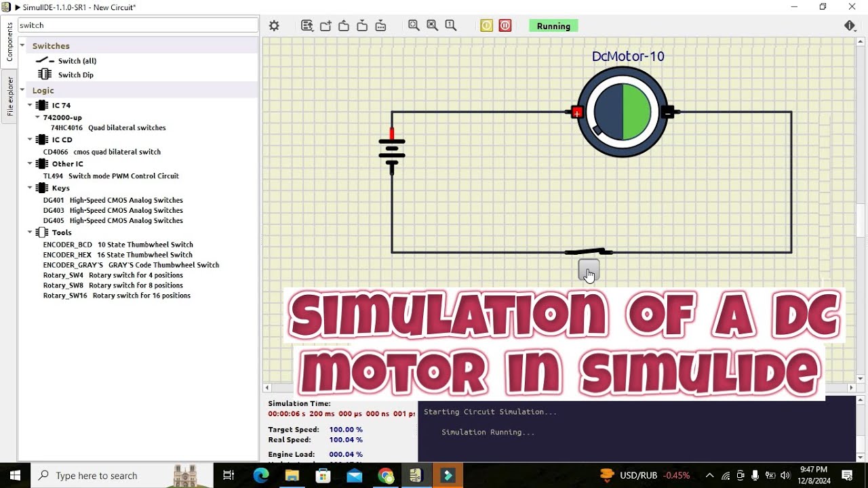868x488 pixels.
Task: Click the USD/RUB currency widget in taskbar
Action: pyautogui.click(x=646, y=475)
